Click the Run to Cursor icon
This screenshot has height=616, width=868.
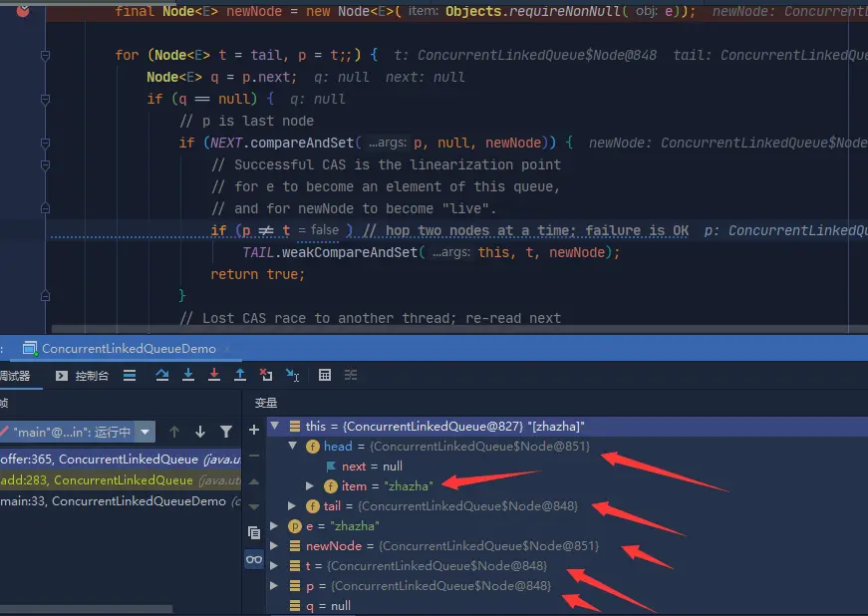point(292,375)
